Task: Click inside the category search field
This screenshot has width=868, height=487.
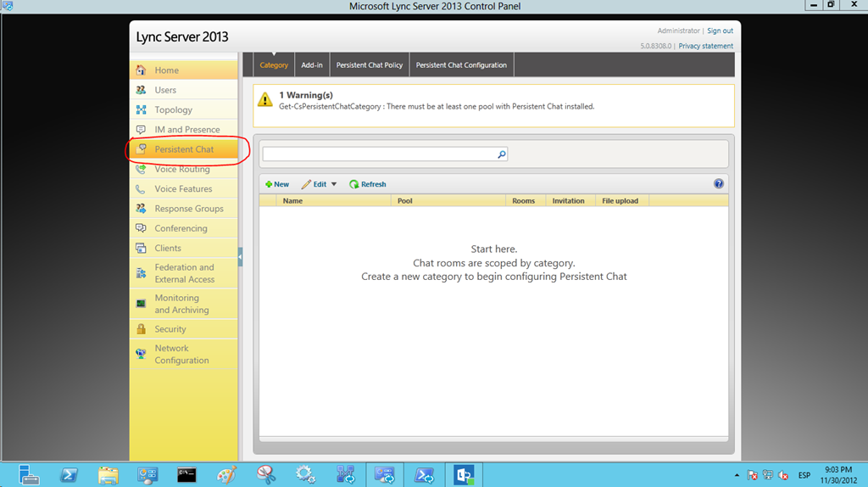Action: click(x=379, y=154)
